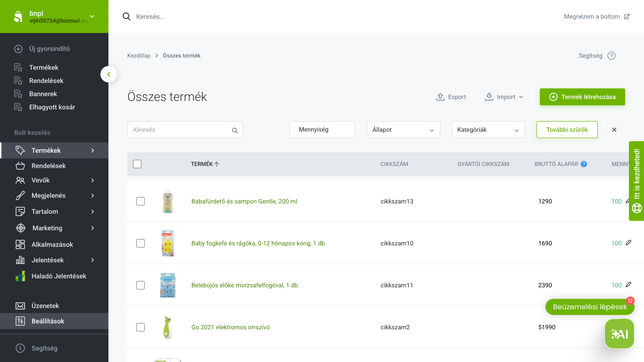This screenshot has width=644, height=362.
Task: Click the Belebújós előke product thumbnail
Action: [x=168, y=285]
